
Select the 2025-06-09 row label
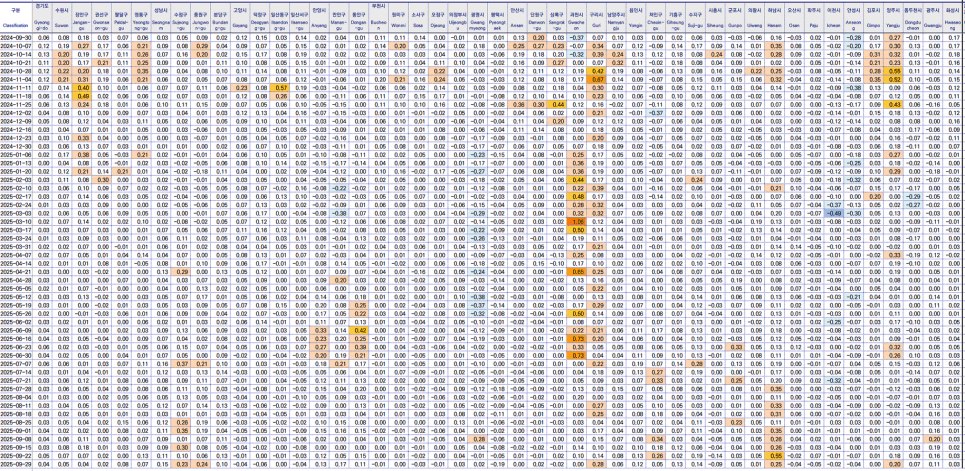point(15,329)
